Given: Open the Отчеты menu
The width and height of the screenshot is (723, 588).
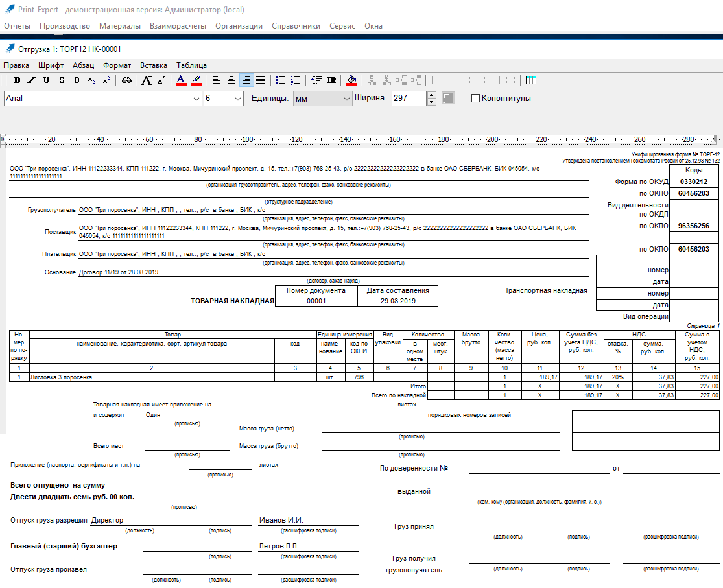Looking at the screenshot, I should pyautogui.click(x=17, y=26).
